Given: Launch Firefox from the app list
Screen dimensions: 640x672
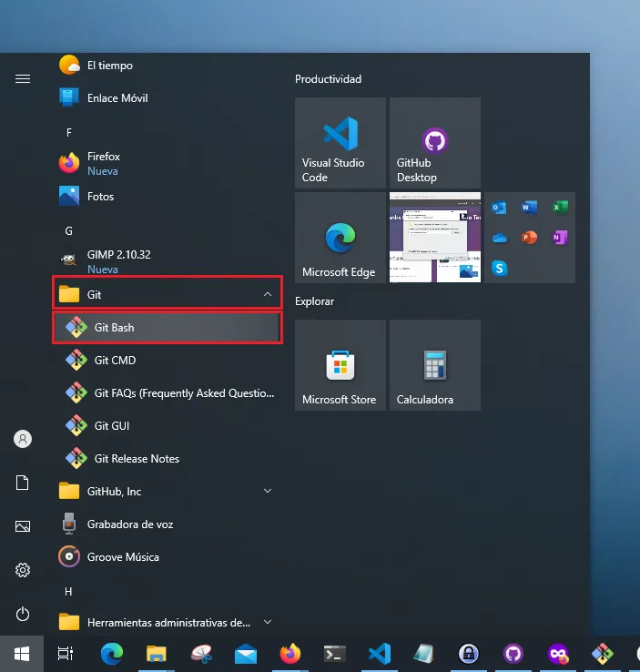Looking at the screenshot, I should 168,163.
